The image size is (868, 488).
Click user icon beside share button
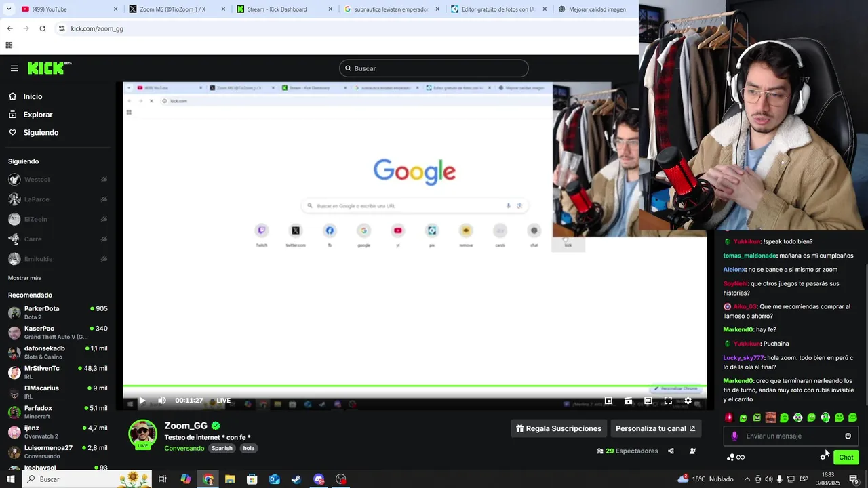[692, 451]
